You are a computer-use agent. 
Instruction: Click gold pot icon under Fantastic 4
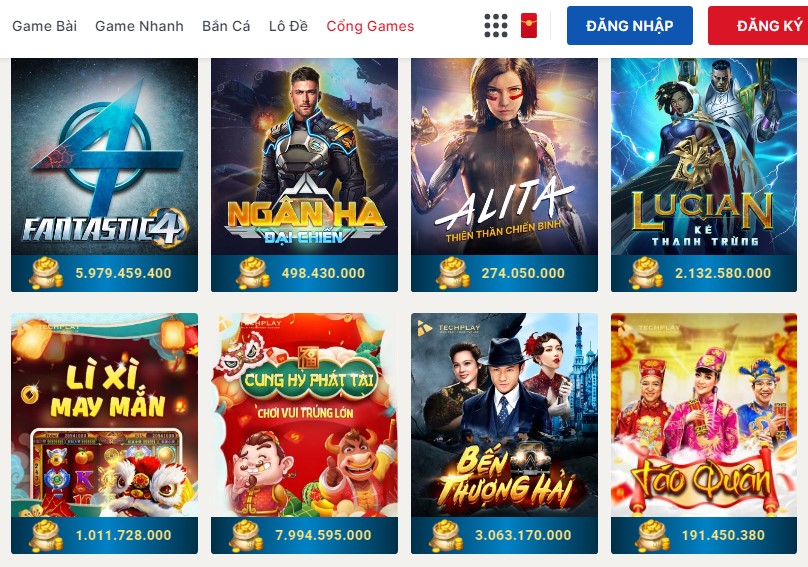[x=46, y=273]
